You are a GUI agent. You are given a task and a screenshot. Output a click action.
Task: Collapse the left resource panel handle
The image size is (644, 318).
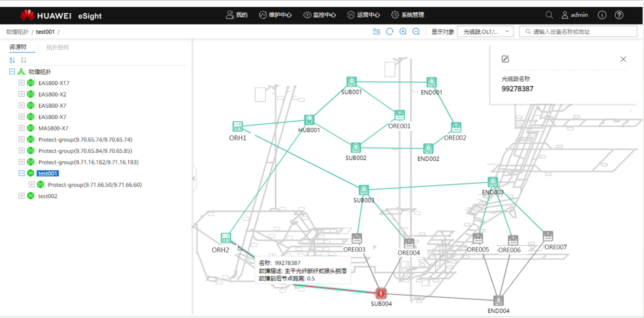coord(194,178)
